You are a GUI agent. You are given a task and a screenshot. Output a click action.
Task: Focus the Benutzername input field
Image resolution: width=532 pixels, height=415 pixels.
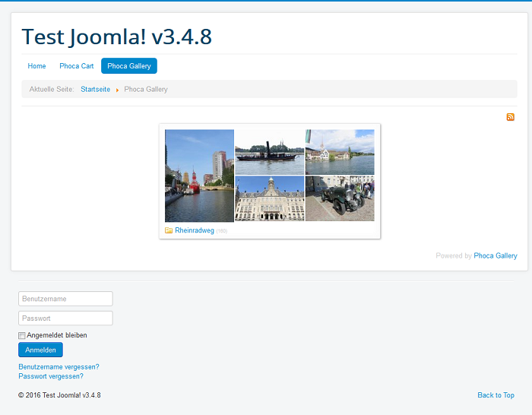pos(65,299)
